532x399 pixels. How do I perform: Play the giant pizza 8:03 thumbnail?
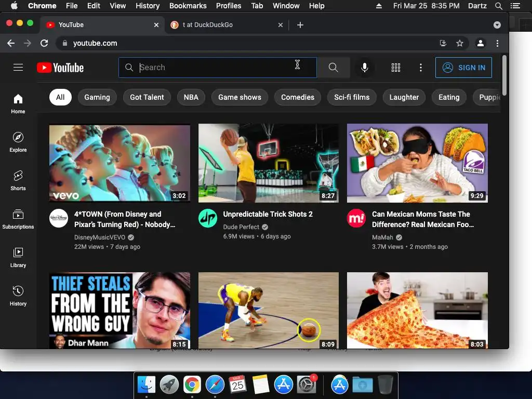click(x=417, y=311)
